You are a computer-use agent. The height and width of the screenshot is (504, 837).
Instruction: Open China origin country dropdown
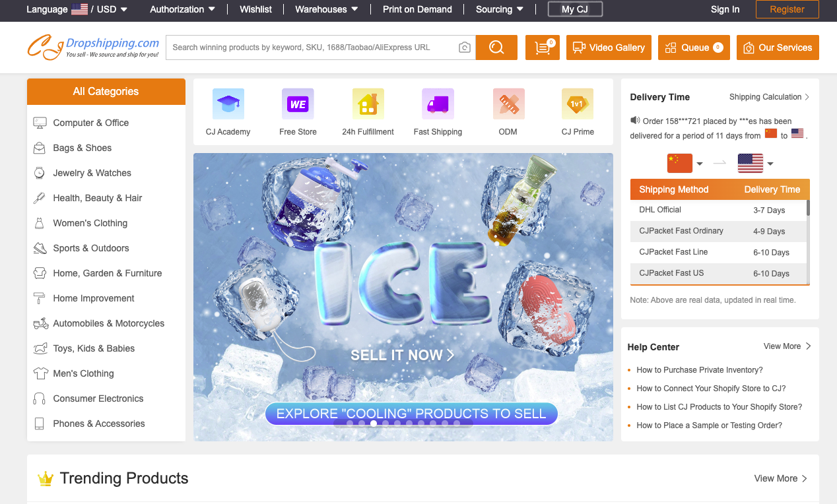pos(685,163)
